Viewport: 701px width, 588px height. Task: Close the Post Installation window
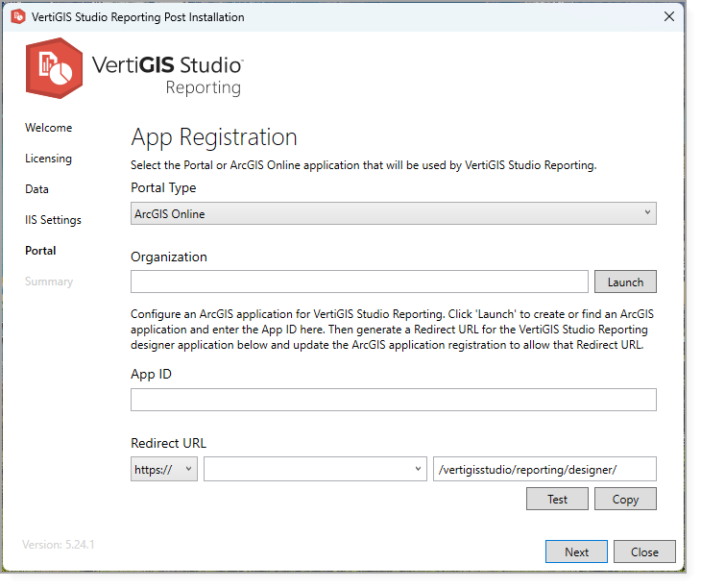(x=668, y=17)
